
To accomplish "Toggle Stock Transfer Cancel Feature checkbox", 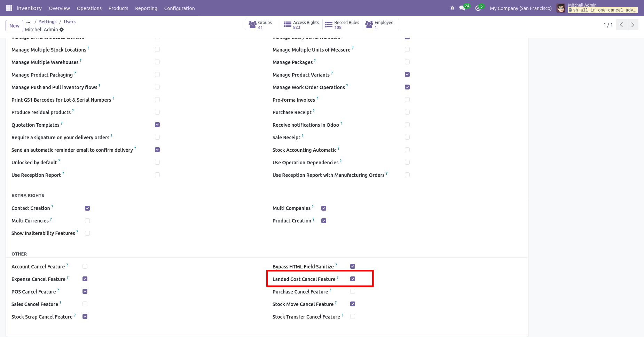I will coord(353,316).
